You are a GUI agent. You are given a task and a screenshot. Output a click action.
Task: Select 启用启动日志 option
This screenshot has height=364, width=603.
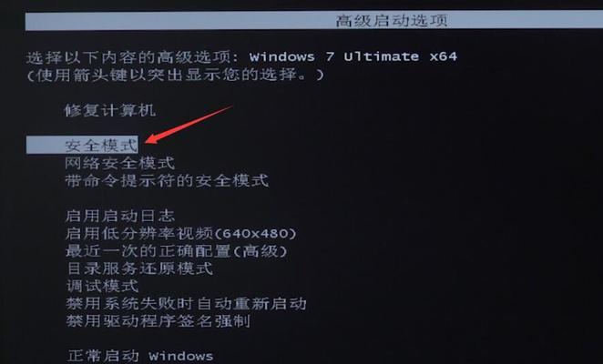pyautogui.click(x=120, y=216)
